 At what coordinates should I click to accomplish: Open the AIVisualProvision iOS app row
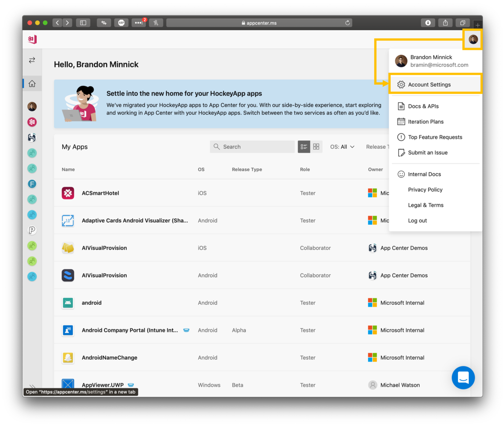(x=262, y=248)
